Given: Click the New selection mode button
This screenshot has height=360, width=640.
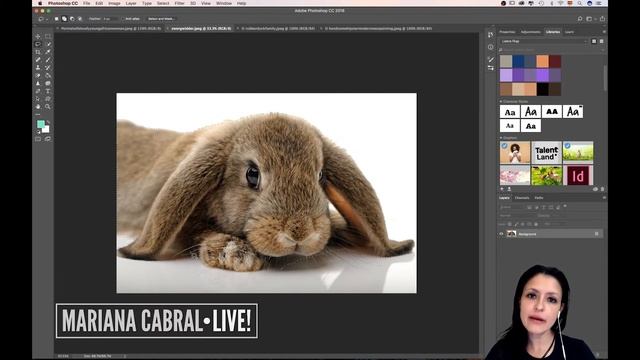Looking at the screenshot, I should [x=56, y=19].
